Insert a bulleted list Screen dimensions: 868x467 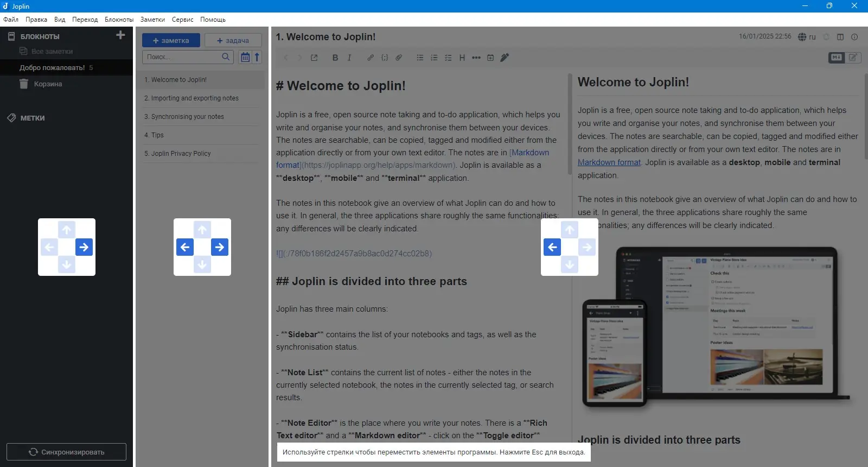click(420, 58)
